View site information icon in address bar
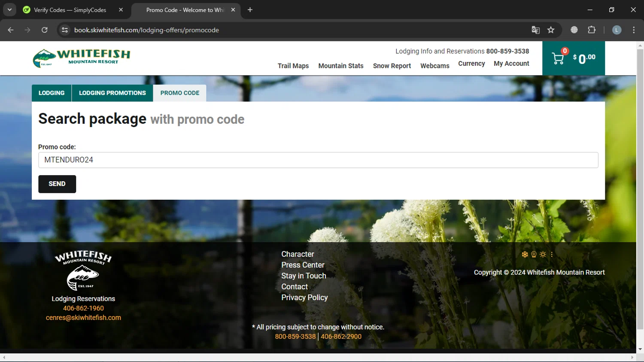644x362 pixels. pyautogui.click(x=65, y=30)
